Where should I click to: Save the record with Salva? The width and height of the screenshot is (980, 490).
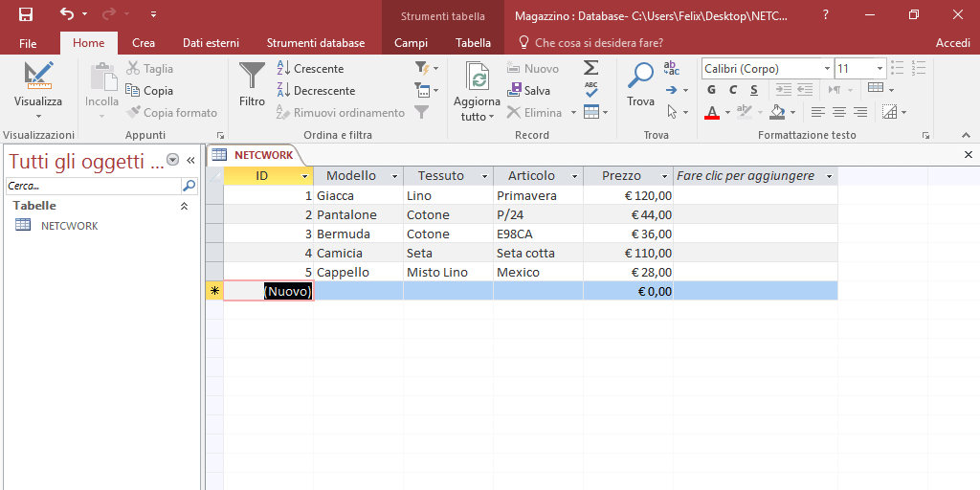528,91
